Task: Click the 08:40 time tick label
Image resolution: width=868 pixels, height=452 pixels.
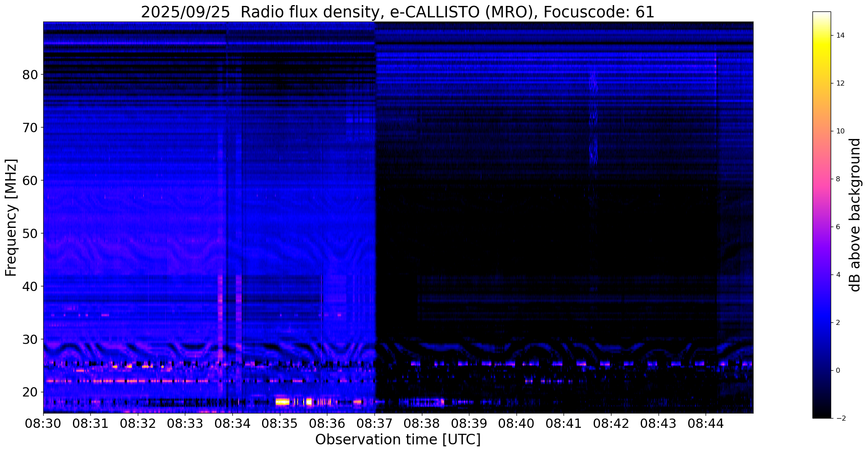Action: click(x=516, y=423)
